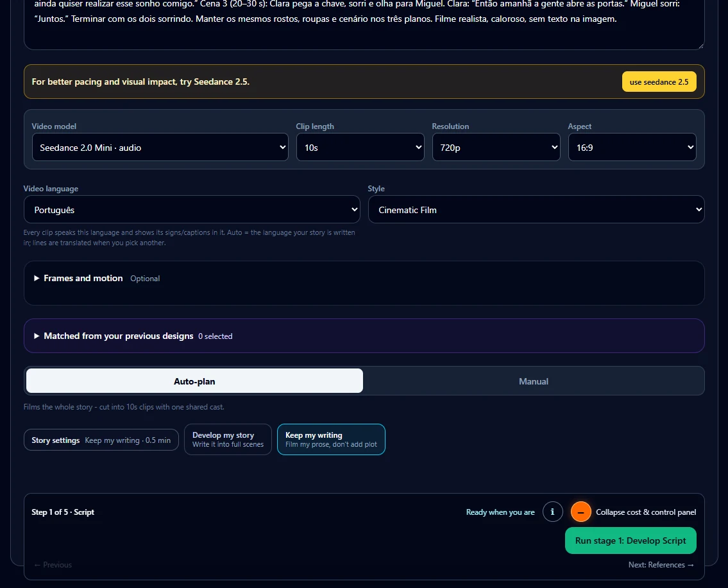Image resolution: width=728 pixels, height=588 pixels.
Task: Open the Story settings button
Action: pyautogui.click(x=101, y=440)
